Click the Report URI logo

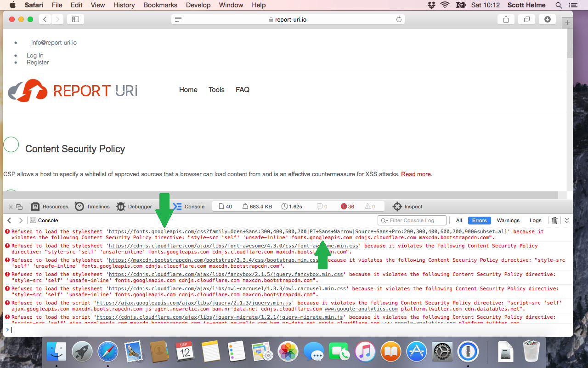tap(73, 90)
